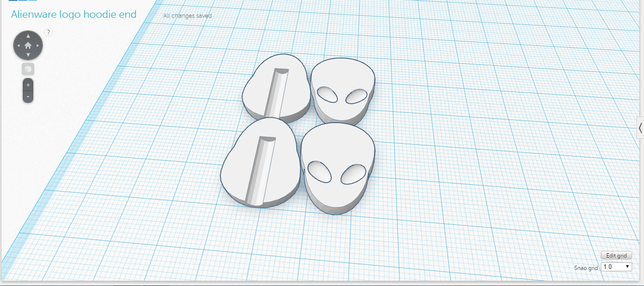Open the help question mark icon

coord(48,32)
